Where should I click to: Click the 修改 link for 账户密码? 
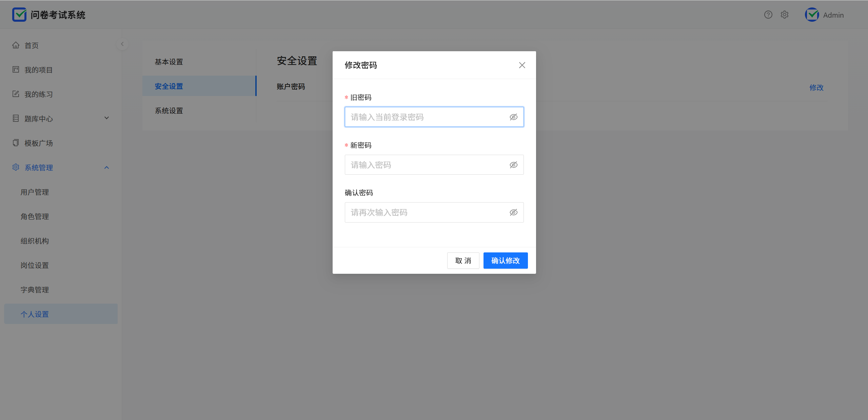pyautogui.click(x=816, y=88)
